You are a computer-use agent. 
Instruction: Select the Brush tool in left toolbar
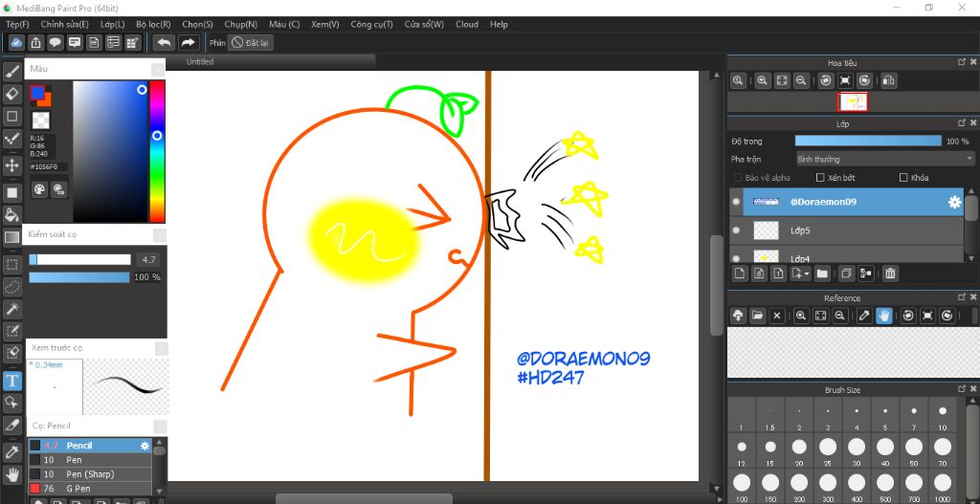11,71
